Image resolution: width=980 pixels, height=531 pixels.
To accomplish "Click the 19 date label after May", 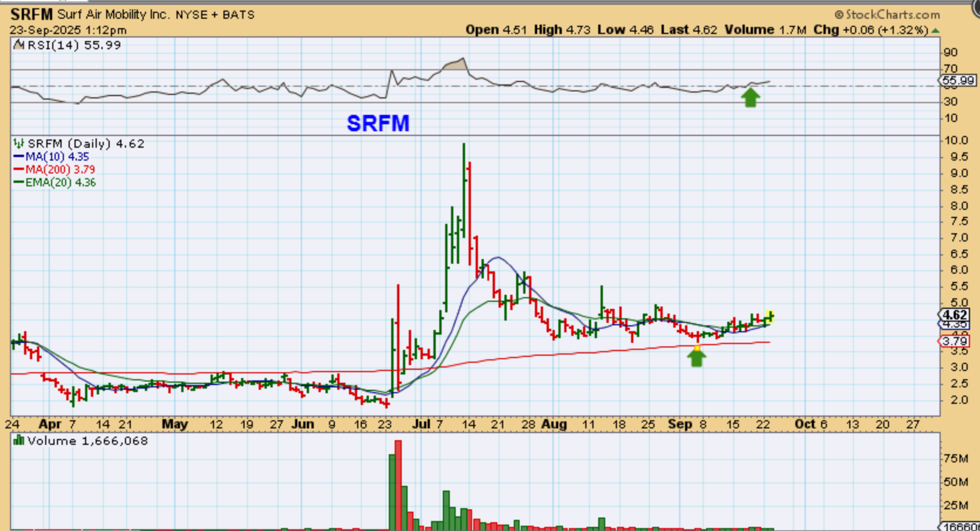I will coord(246,424).
